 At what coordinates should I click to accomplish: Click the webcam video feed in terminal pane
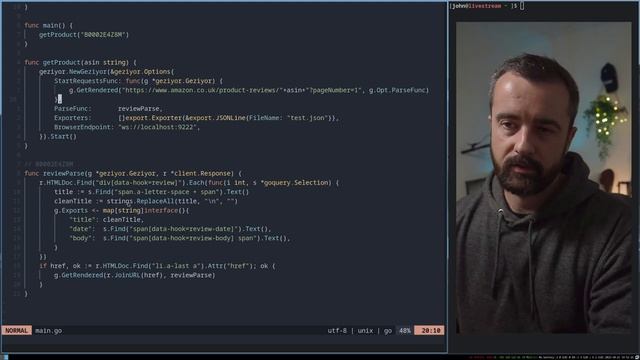click(x=543, y=178)
